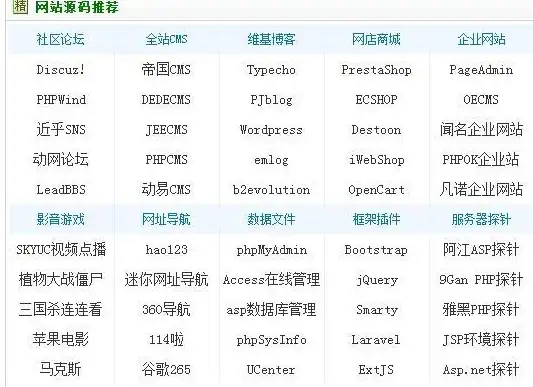The image size is (533, 387).
Task: Open the 企业网站 category heading
Action: coord(481,39)
